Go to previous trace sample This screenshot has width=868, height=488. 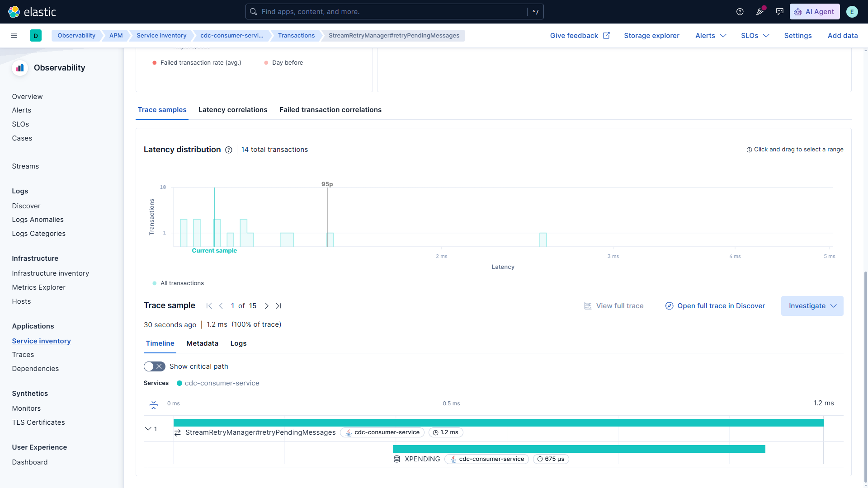(x=221, y=306)
